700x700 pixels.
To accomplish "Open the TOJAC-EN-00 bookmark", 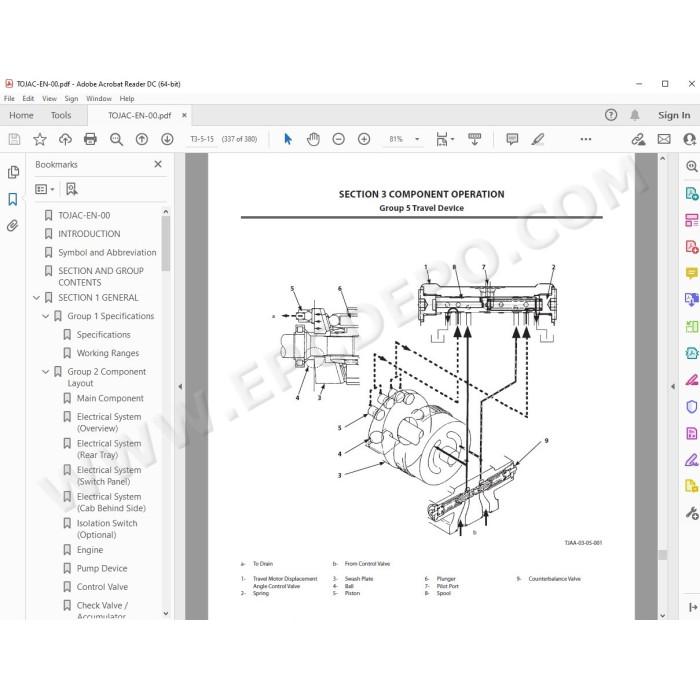I will point(84,215).
